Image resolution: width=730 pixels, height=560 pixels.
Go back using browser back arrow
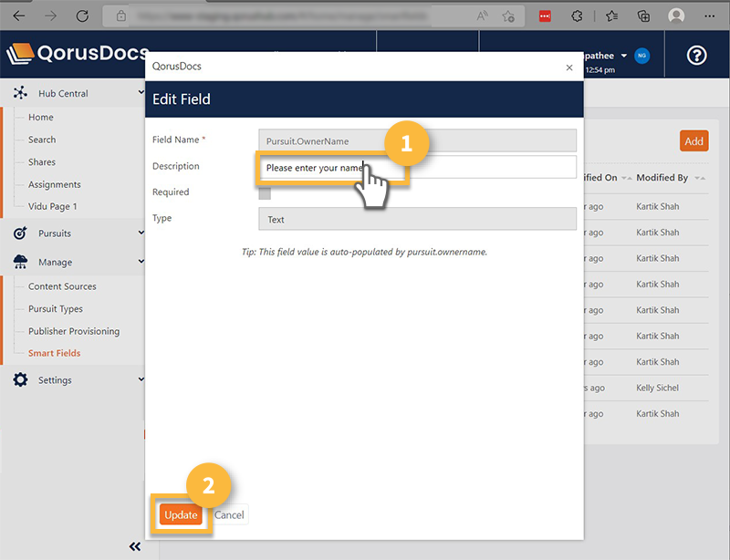[x=19, y=16]
